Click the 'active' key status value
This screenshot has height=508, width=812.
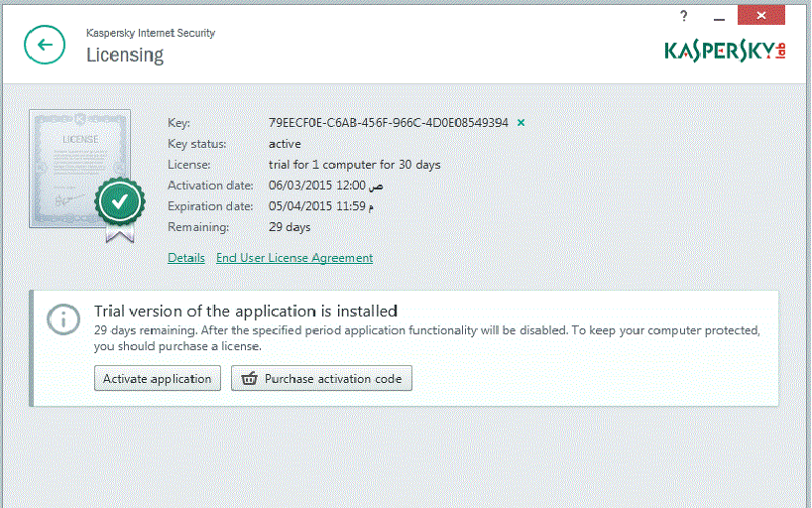tap(285, 144)
